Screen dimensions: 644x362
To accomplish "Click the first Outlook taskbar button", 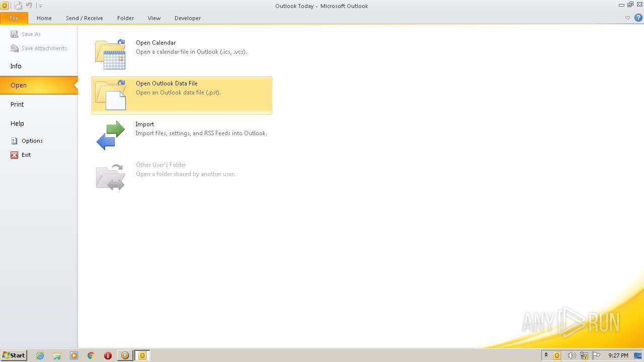I will [x=125, y=355].
